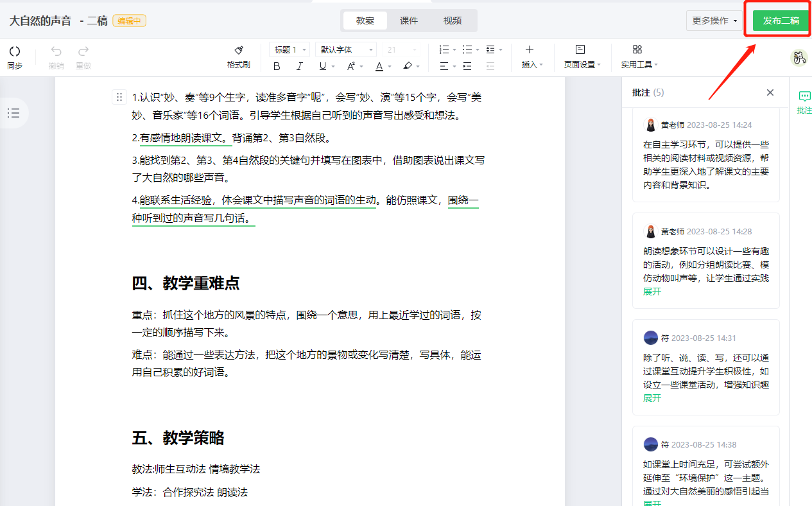Open the 标题 1 heading style dropdown

[x=291, y=49]
